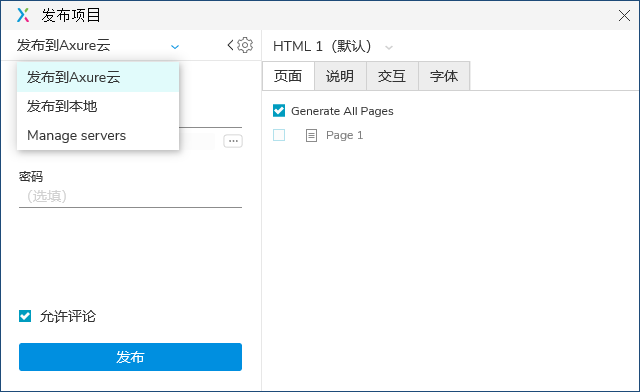
Task: Focus the 密码 input field
Action: point(130,196)
